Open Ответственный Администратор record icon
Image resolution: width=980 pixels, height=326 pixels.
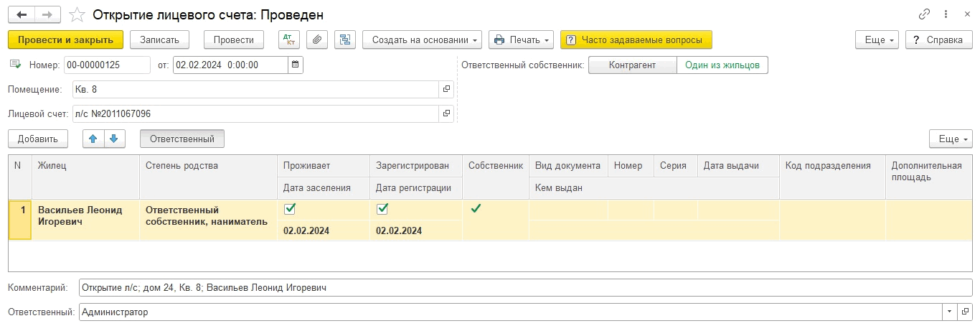tap(965, 312)
